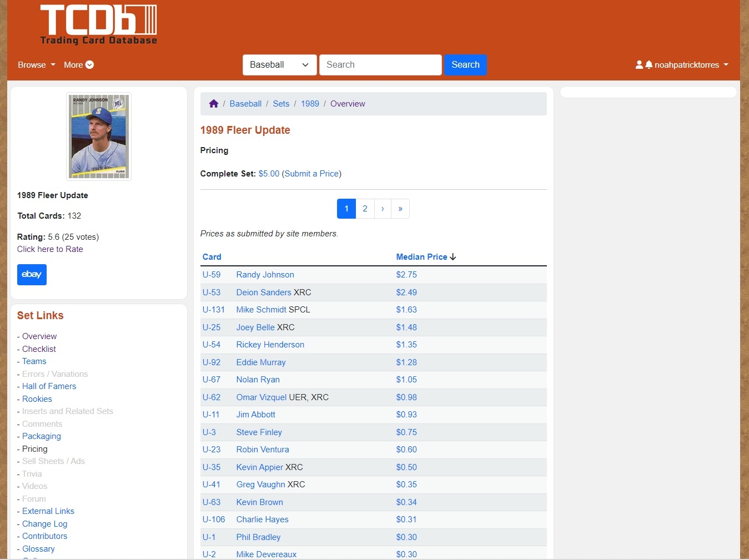Image resolution: width=749 pixels, height=560 pixels.
Task: Open the Kevin Brown card link
Action: click(x=260, y=502)
